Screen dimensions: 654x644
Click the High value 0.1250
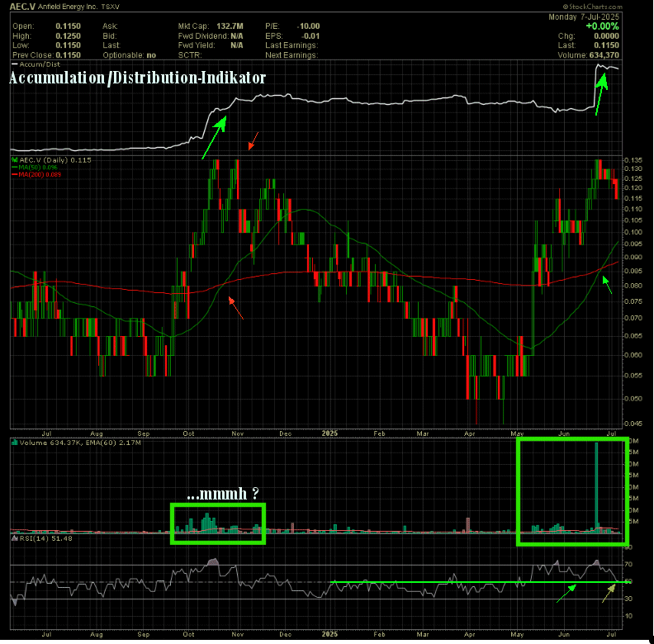pos(68,36)
